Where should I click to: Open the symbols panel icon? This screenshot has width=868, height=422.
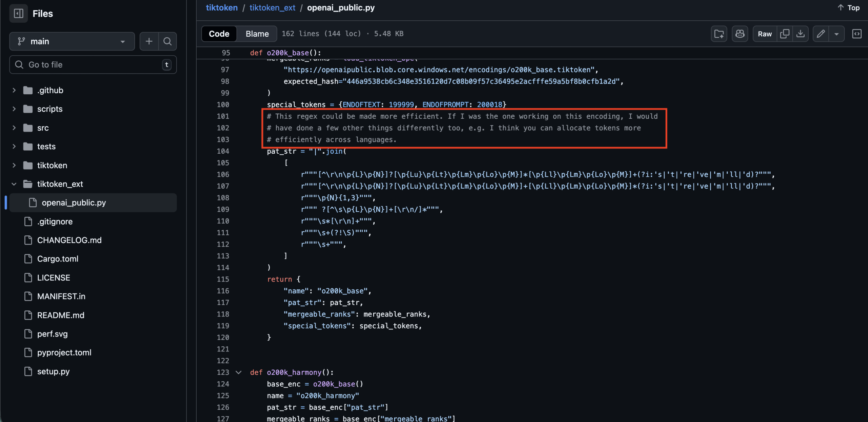856,34
